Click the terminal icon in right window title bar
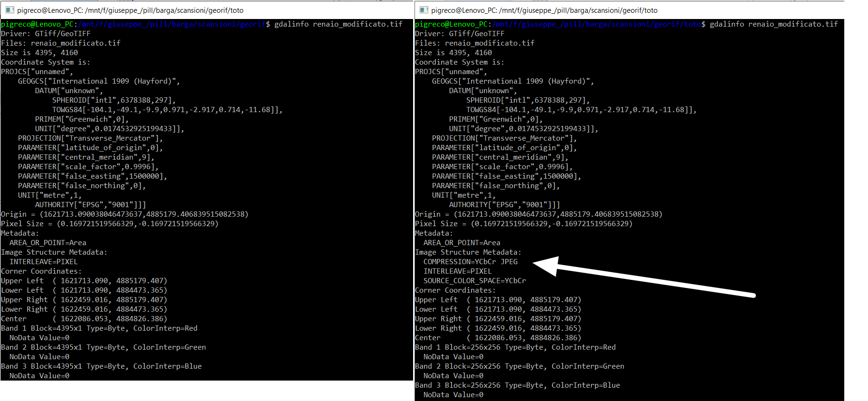 pos(424,10)
